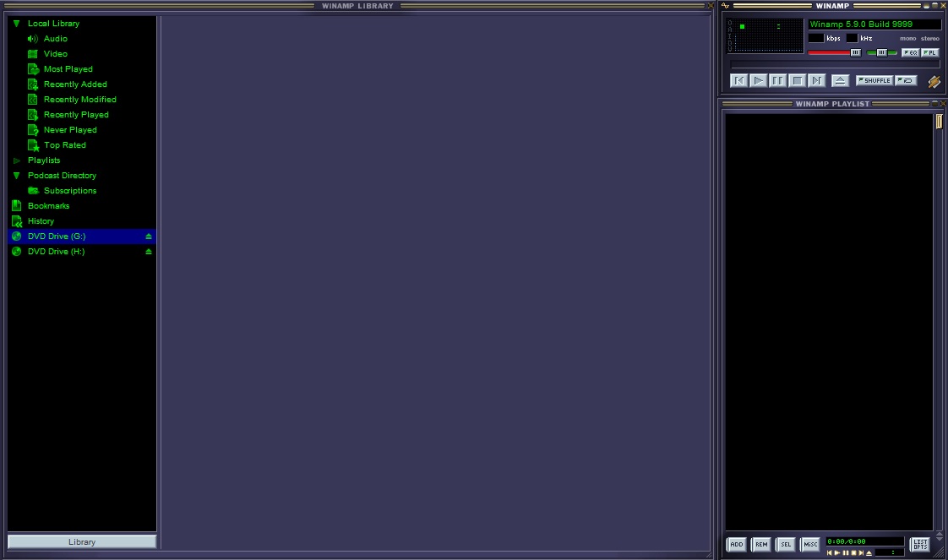Click the Video film icon in the library tree

(33, 54)
